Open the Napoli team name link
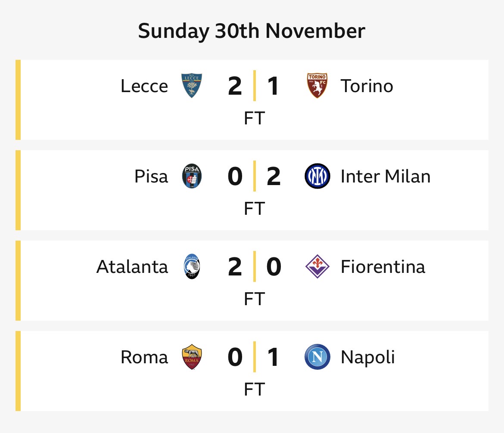Screen dimensions: 504x433 click(367, 357)
